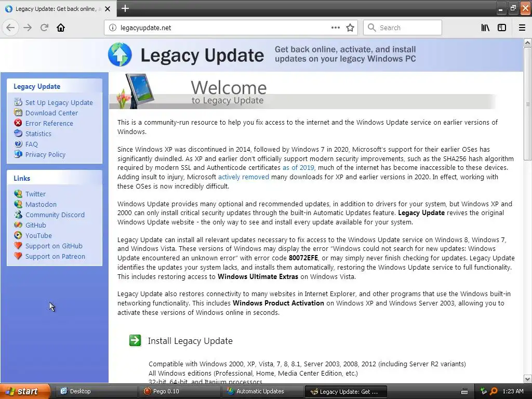
Task: Open the Download Center link
Action: tap(51, 113)
